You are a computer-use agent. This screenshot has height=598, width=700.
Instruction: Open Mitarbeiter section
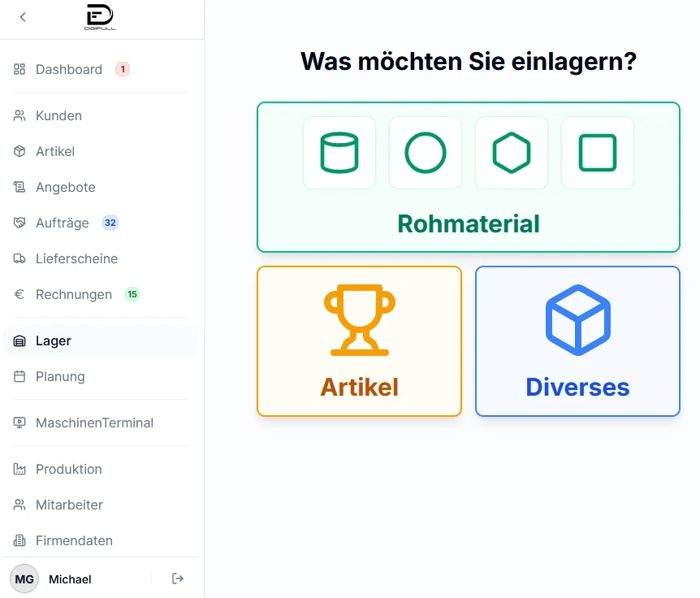coord(100,505)
